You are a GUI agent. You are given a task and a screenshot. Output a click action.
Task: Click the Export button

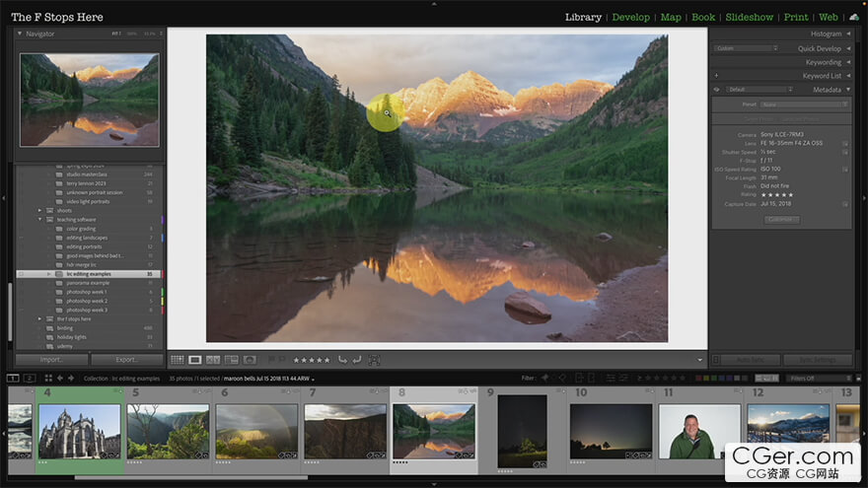pyautogui.click(x=127, y=360)
